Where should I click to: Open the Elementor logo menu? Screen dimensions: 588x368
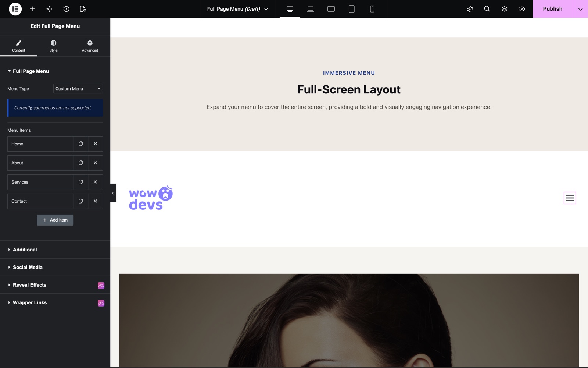tap(15, 9)
